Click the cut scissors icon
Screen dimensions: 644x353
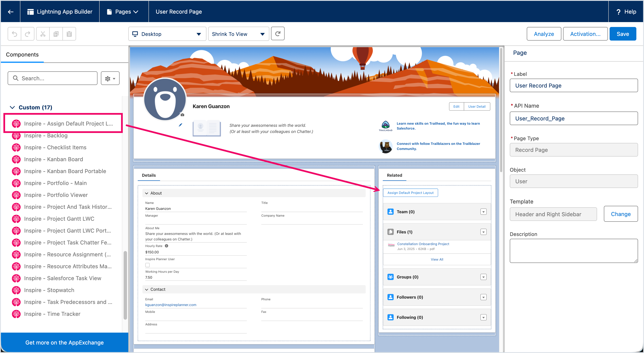click(43, 34)
